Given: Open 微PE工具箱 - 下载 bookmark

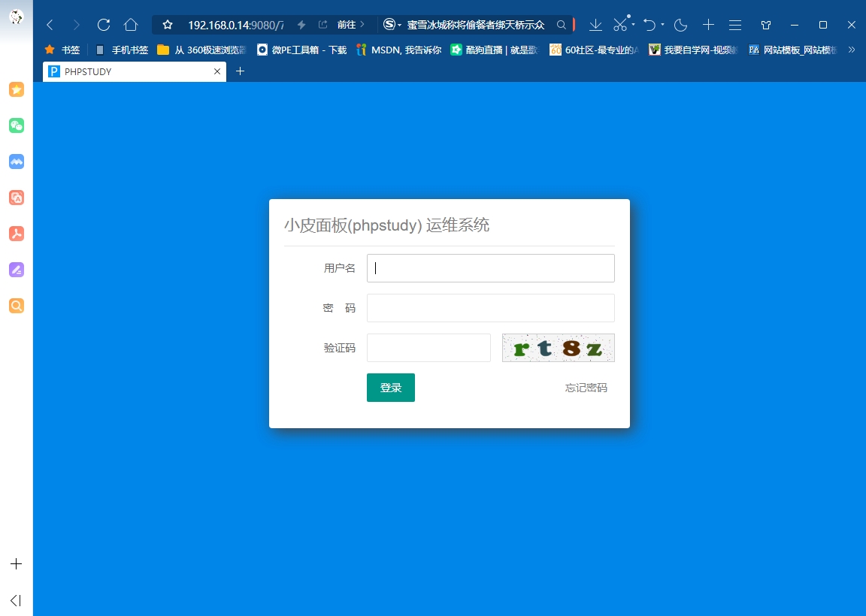Looking at the screenshot, I should pyautogui.click(x=302, y=50).
